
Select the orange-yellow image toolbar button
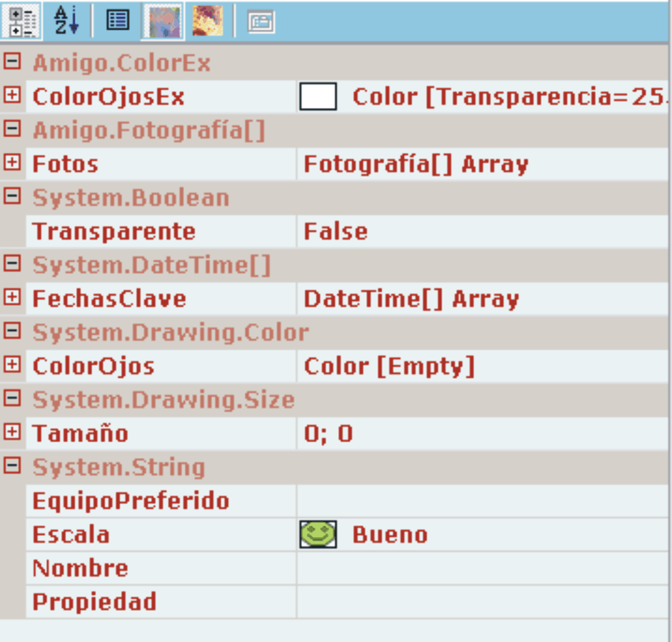(207, 21)
